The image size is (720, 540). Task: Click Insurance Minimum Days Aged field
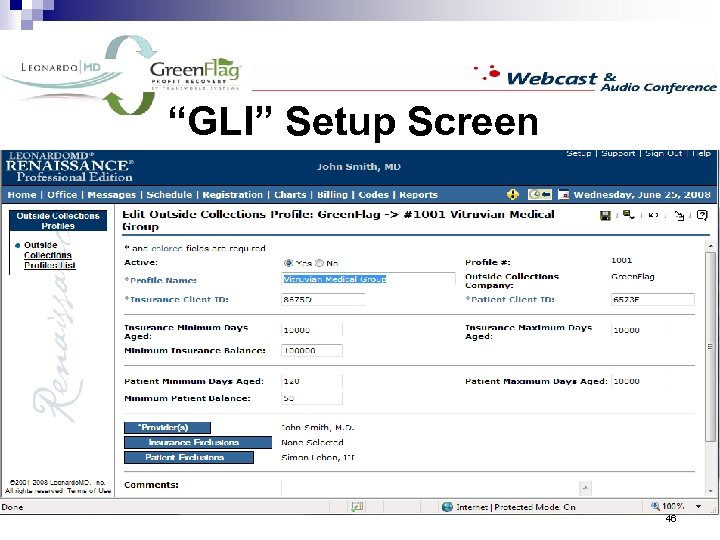coord(312,330)
